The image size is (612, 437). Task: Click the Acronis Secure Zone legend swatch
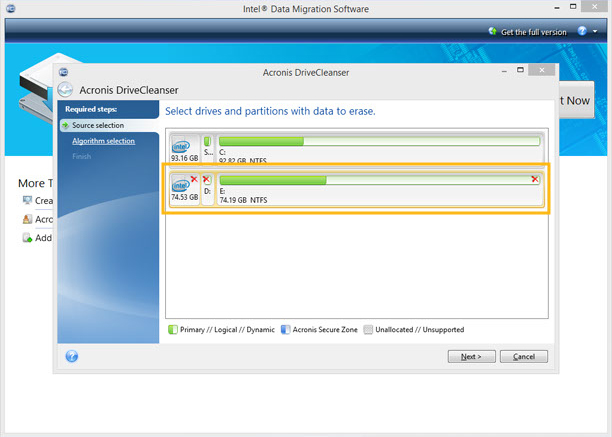[286, 330]
